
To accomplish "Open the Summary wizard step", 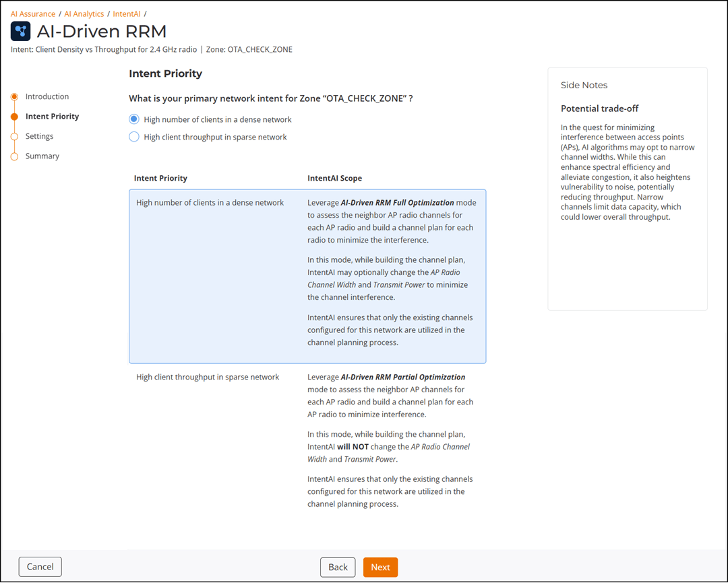I will [40, 156].
